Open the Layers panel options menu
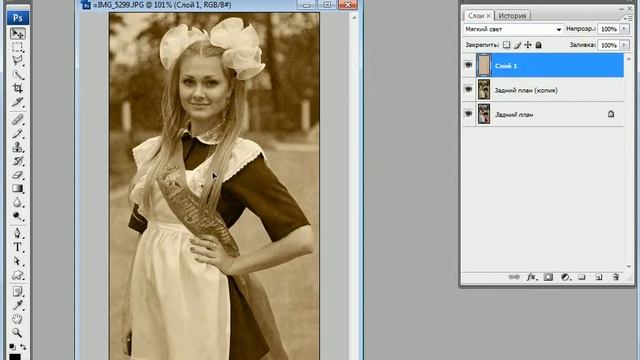The height and width of the screenshot is (360, 640). [x=627, y=18]
